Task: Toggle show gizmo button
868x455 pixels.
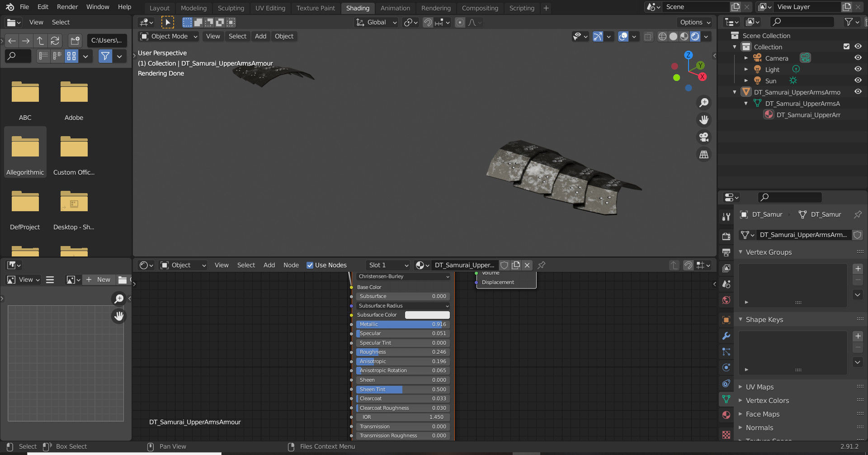Action: pos(598,37)
